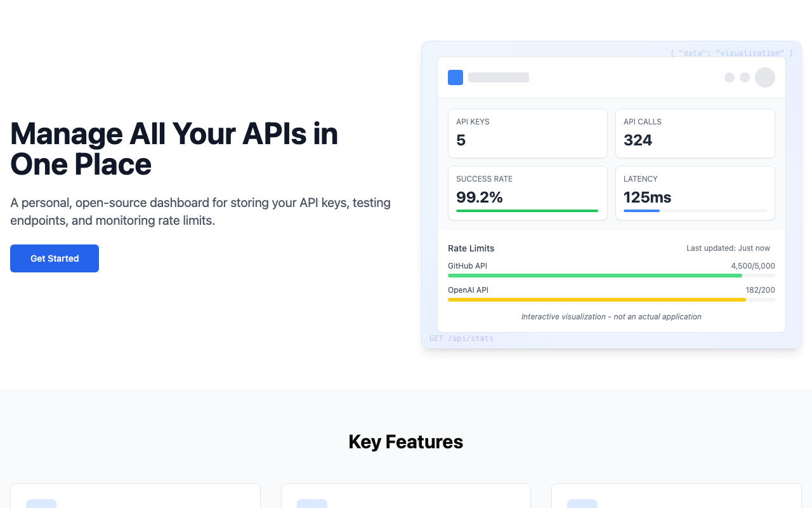Click the blue app logo square in the dashboard

[x=455, y=77]
